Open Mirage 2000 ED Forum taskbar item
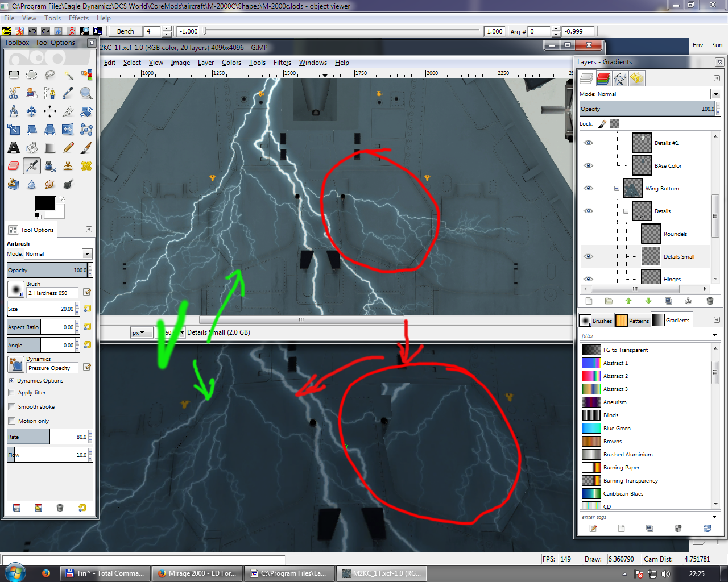Viewport: 728px width, 582px height. click(197, 573)
